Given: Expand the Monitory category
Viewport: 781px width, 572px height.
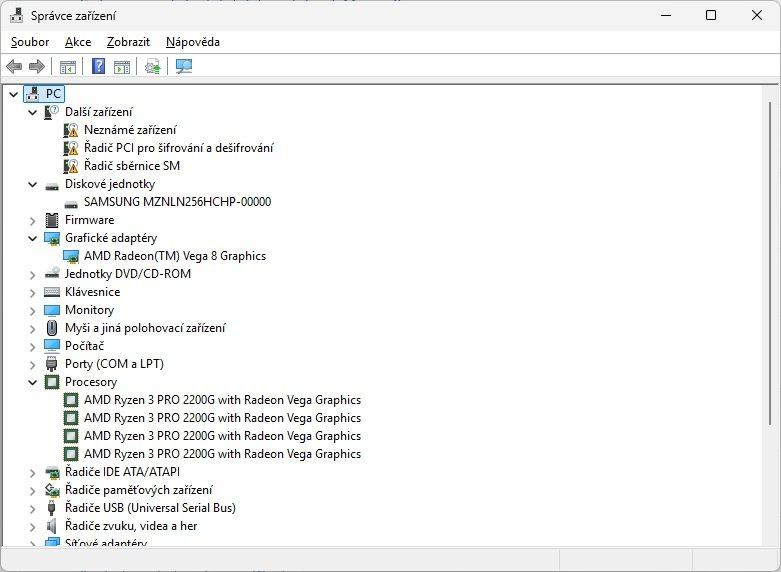Looking at the screenshot, I should [x=33, y=310].
